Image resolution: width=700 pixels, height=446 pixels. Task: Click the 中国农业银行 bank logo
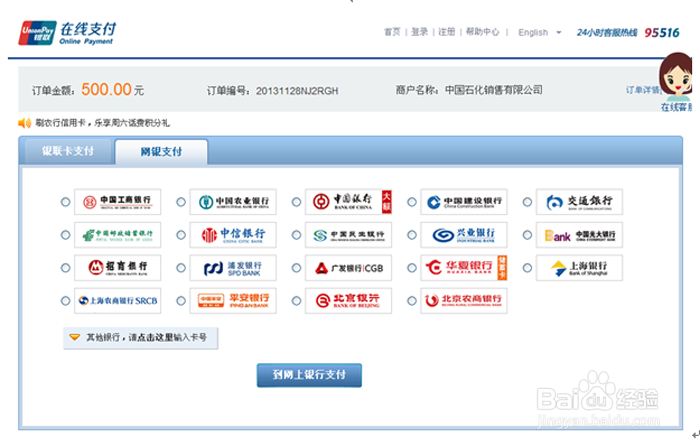pyautogui.click(x=233, y=202)
